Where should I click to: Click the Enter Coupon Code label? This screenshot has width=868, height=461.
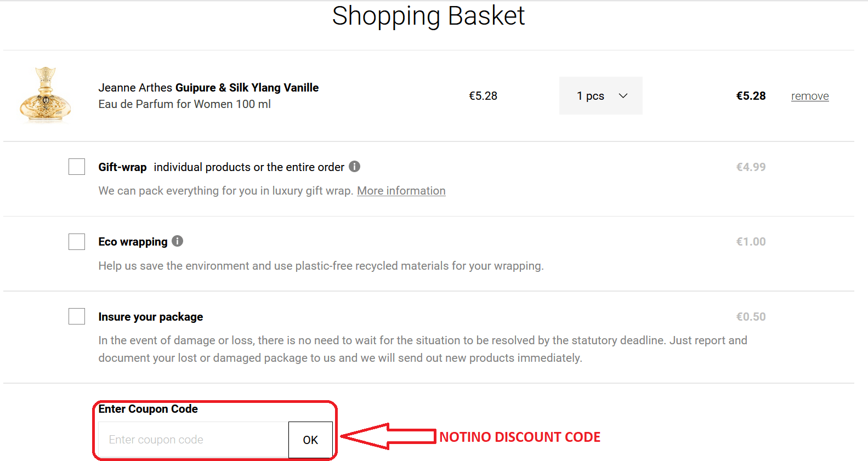147,408
